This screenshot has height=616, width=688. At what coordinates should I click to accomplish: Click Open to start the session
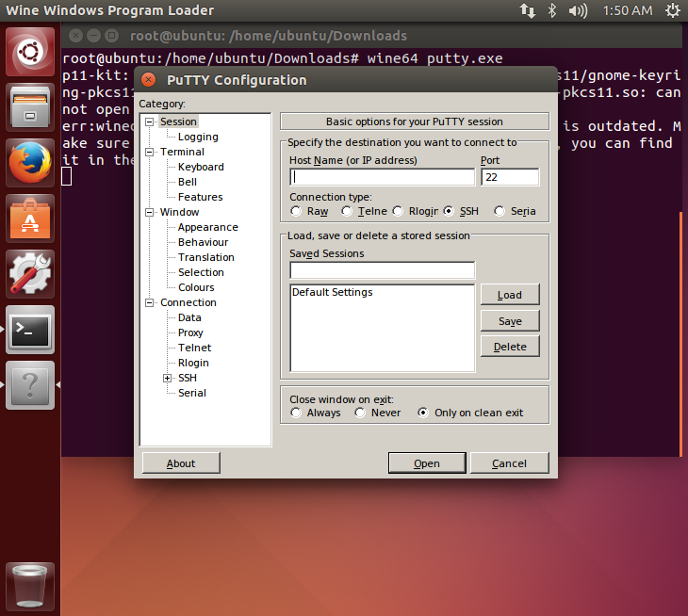427,463
